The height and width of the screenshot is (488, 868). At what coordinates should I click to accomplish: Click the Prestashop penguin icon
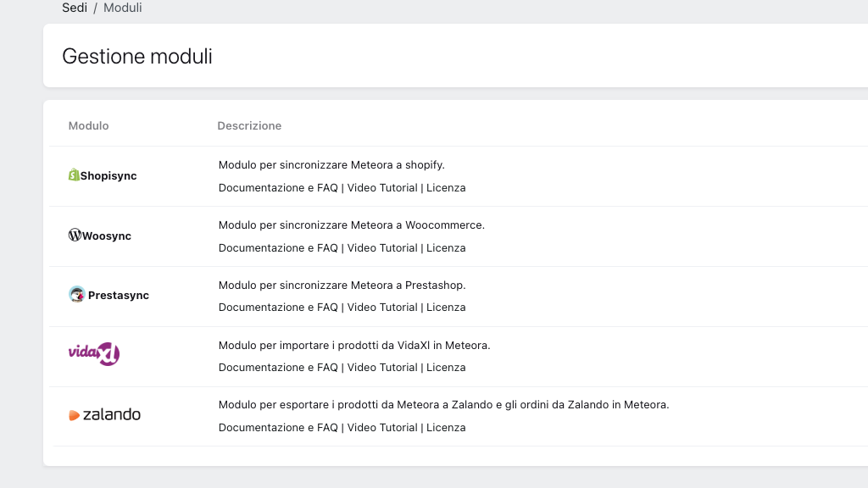[77, 294]
